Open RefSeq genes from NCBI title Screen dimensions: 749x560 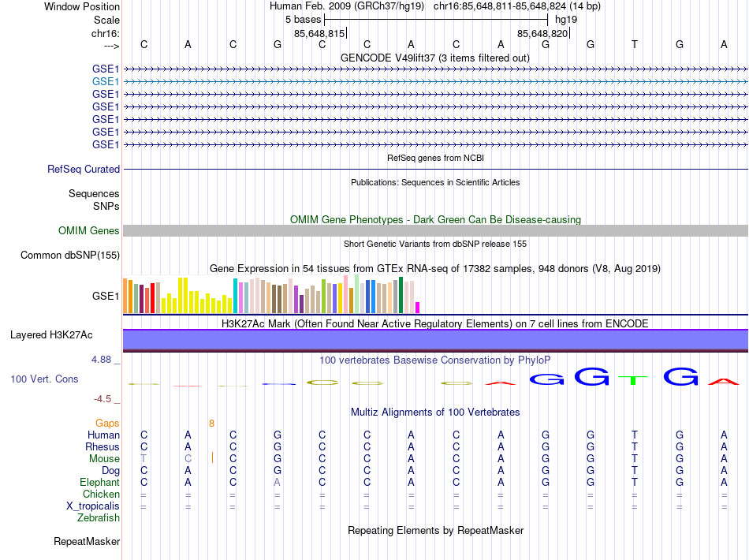(436, 158)
